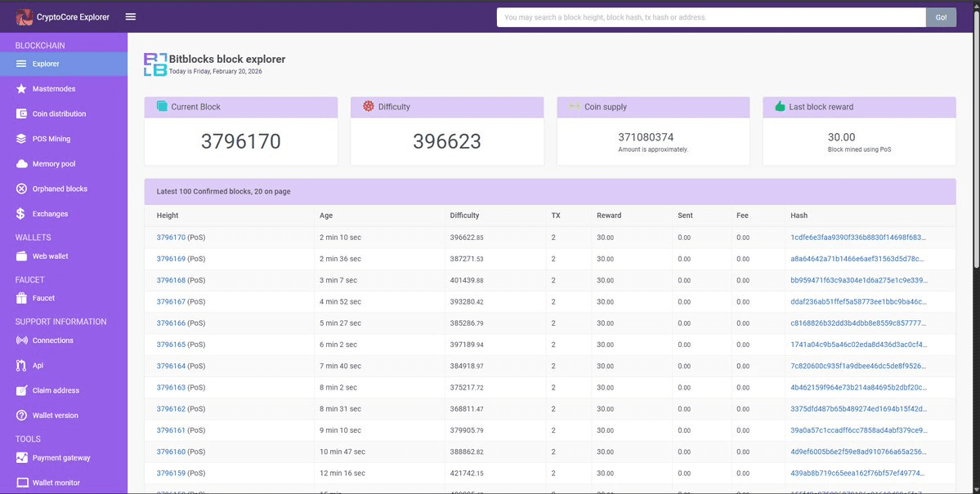Viewport: 980px width, 494px height.
Task: Open hash link starting with a8a64642
Action: [857, 259]
